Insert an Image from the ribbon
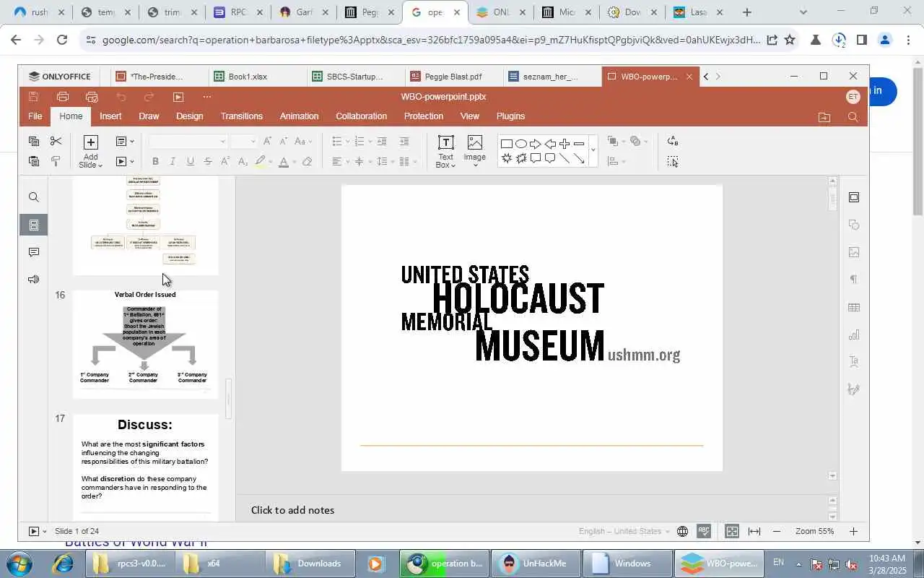The height and width of the screenshot is (578, 924). (474, 152)
